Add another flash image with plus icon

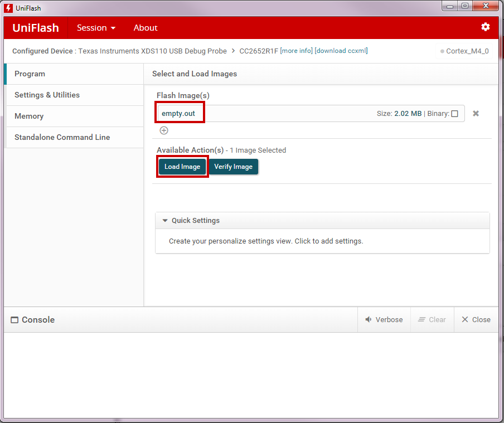(164, 130)
